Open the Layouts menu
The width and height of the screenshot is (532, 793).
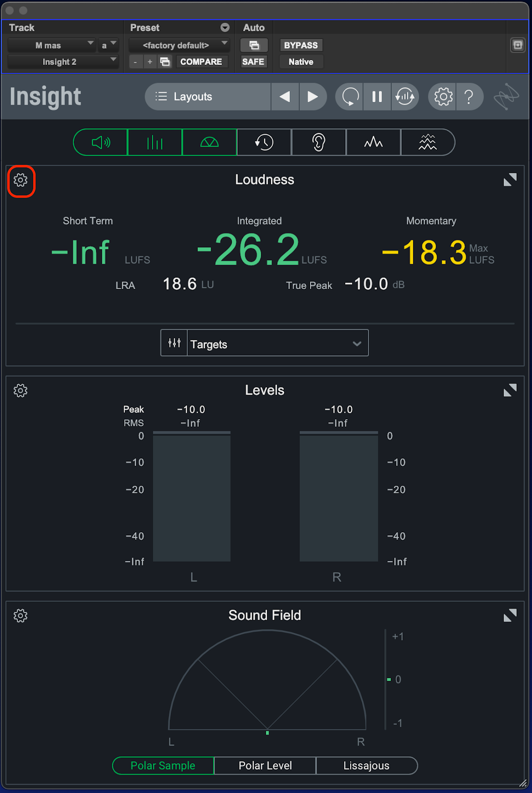tap(208, 97)
